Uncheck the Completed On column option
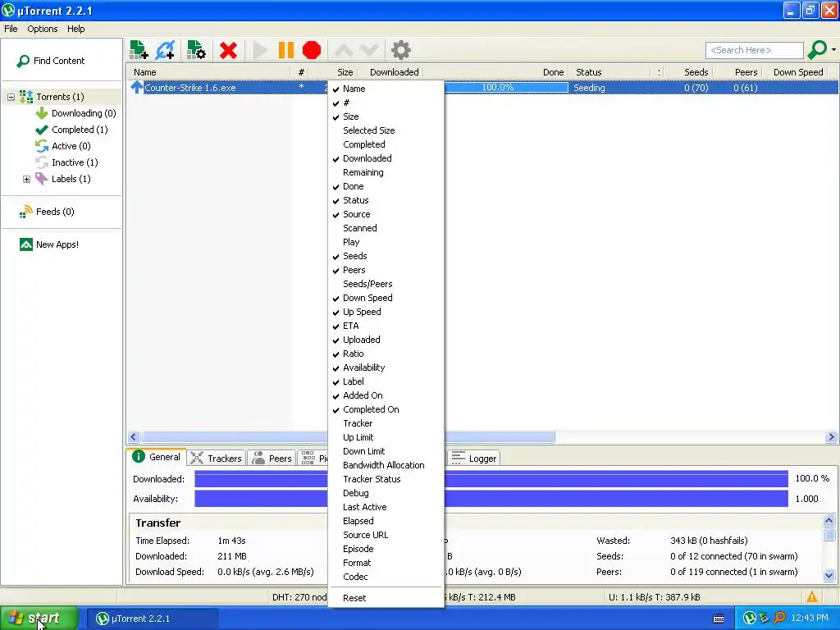This screenshot has height=630, width=840. point(386,409)
